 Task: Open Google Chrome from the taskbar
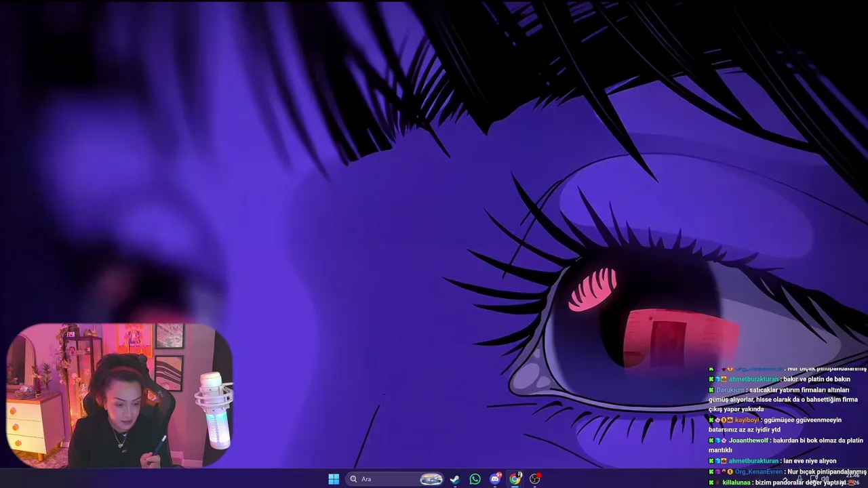click(x=515, y=479)
